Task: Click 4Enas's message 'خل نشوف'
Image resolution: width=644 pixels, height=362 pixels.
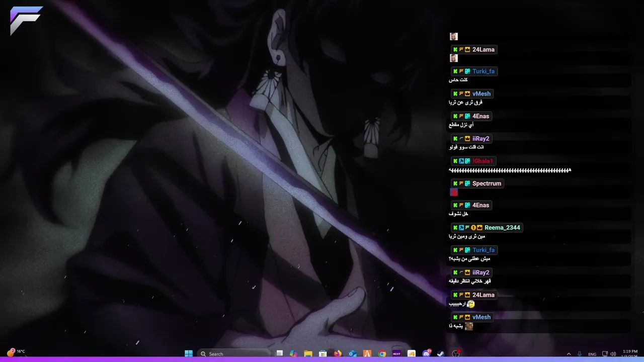Action: pyautogui.click(x=458, y=214)
